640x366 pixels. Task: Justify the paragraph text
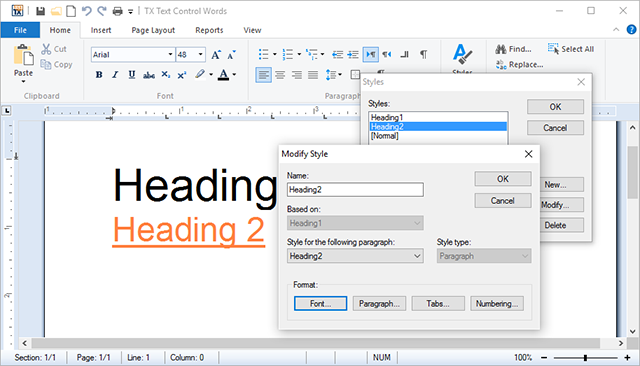pos(313,75)
